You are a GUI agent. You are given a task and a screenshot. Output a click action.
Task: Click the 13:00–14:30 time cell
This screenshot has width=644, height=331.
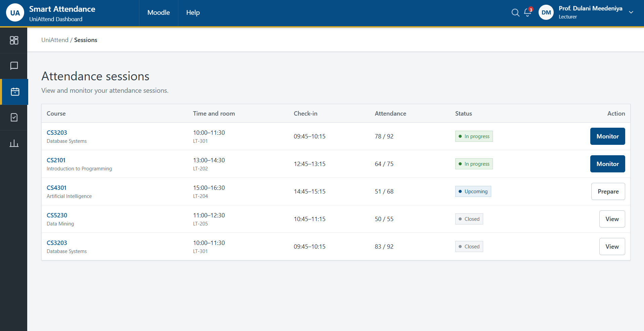[x=209, y=160]
